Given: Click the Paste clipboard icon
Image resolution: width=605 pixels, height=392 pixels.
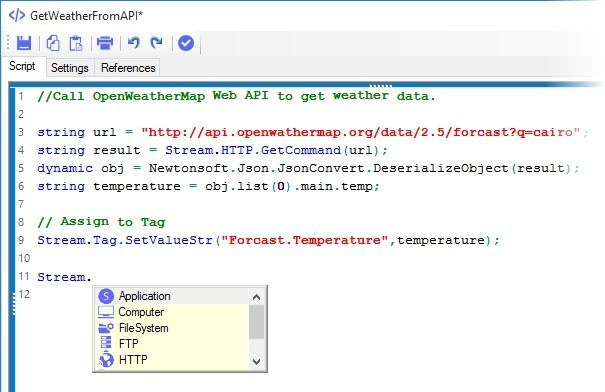Looking at the screenshot, I should click(76, 43).
